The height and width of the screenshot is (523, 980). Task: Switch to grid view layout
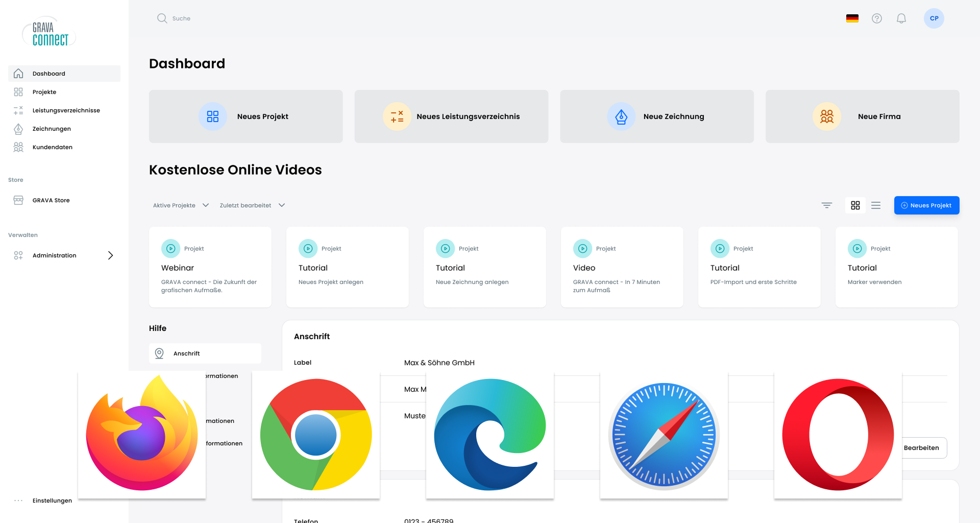coord(855,205)
